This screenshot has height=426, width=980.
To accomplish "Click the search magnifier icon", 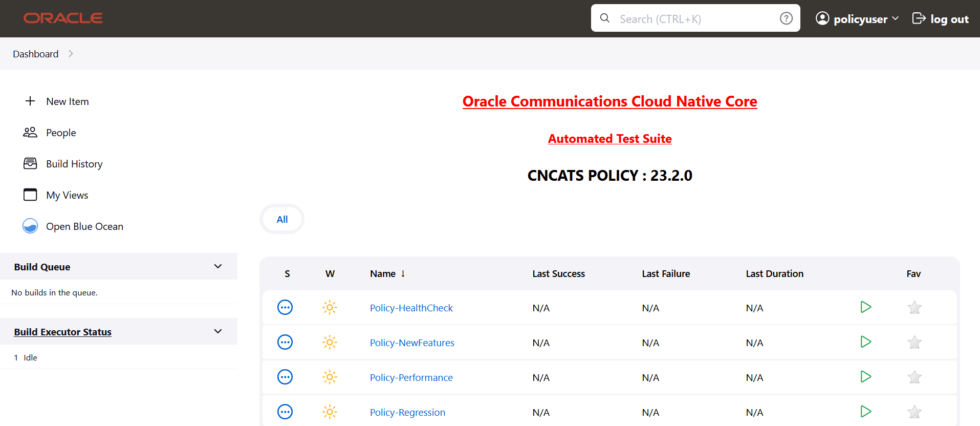I will [605, 18].
